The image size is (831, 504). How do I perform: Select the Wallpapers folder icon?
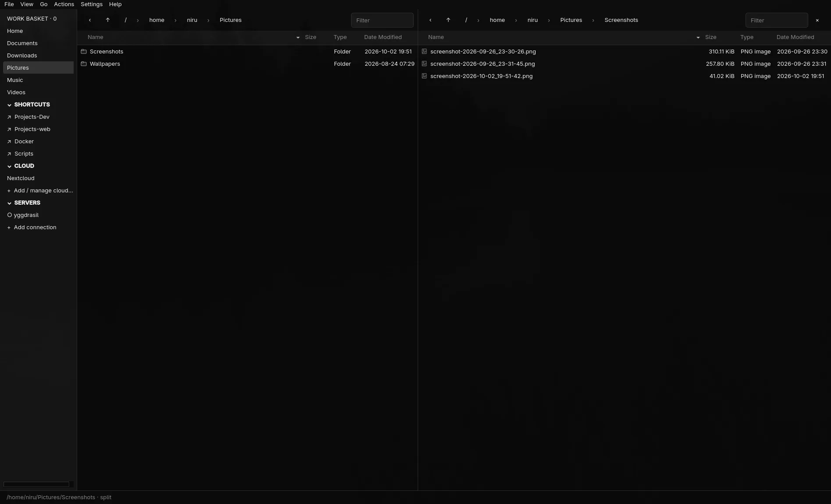[84, 64]
